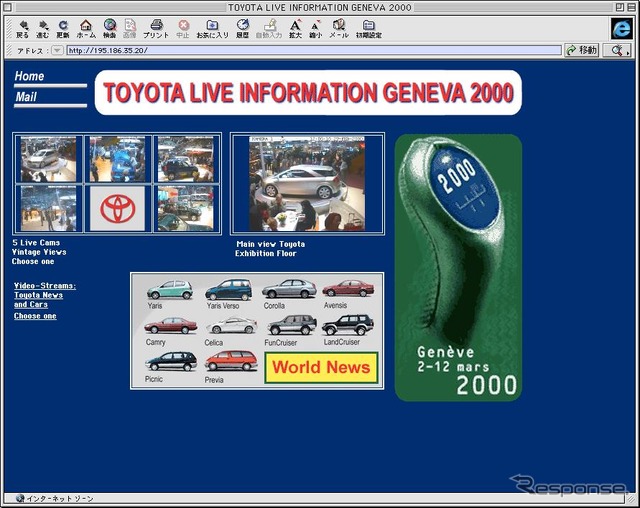Viewport: 640px width, 508px height.
Task: Choose the Camry car image
Action: (x=171, y=326)
